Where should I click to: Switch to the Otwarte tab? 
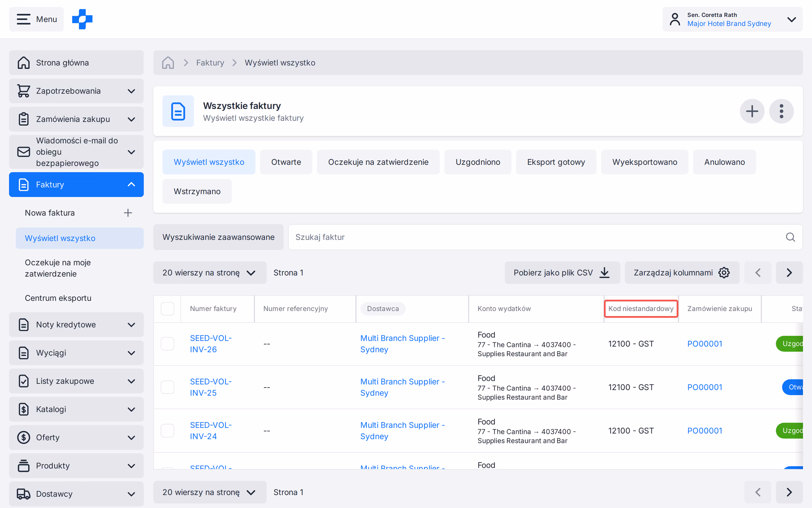pos(286,162)
